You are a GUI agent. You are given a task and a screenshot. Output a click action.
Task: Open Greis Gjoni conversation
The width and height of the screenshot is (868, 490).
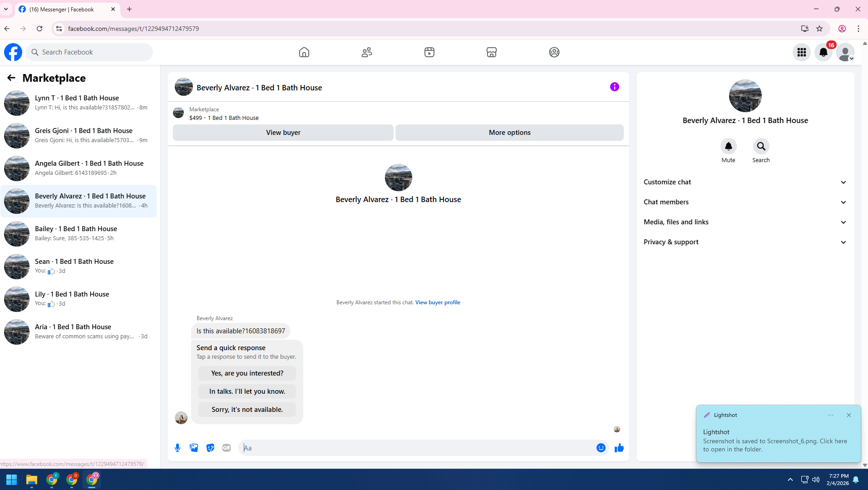tap(79, 136)
